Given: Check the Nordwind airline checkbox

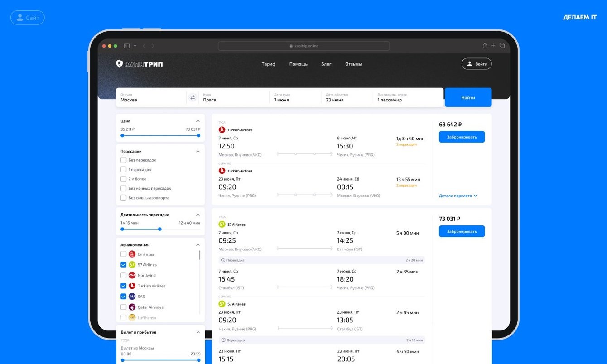Looking at the screenshot, I should coord(123,275).
